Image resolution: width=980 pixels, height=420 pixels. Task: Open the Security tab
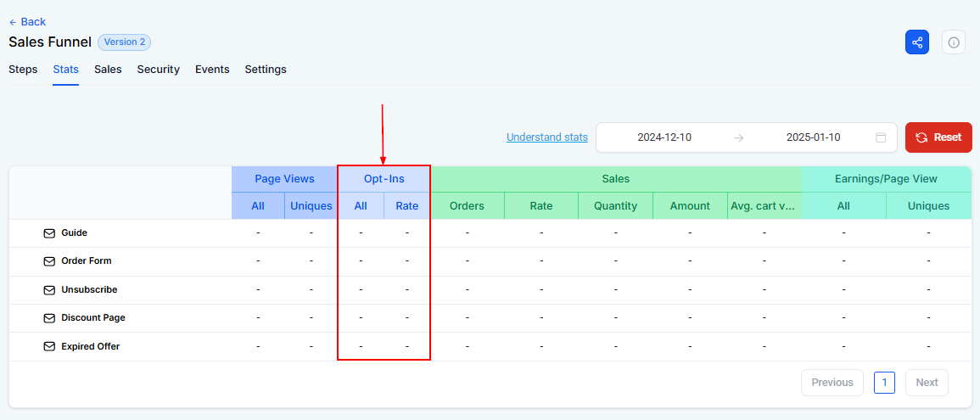[x=159, y=70]
